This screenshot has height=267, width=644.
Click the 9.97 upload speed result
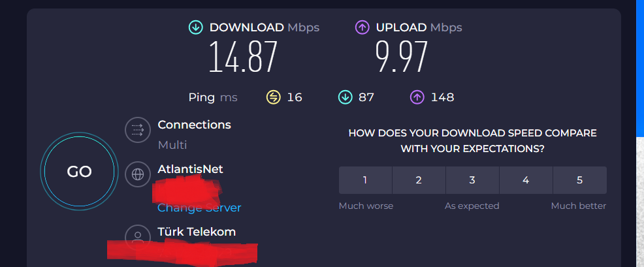(x=401, y=57)
